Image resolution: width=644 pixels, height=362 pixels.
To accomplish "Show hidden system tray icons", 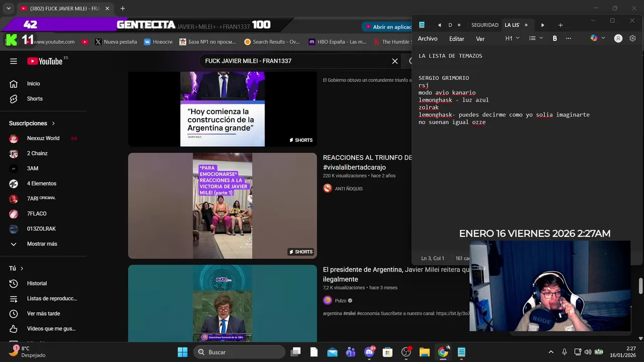I will [x=551, y=352].
